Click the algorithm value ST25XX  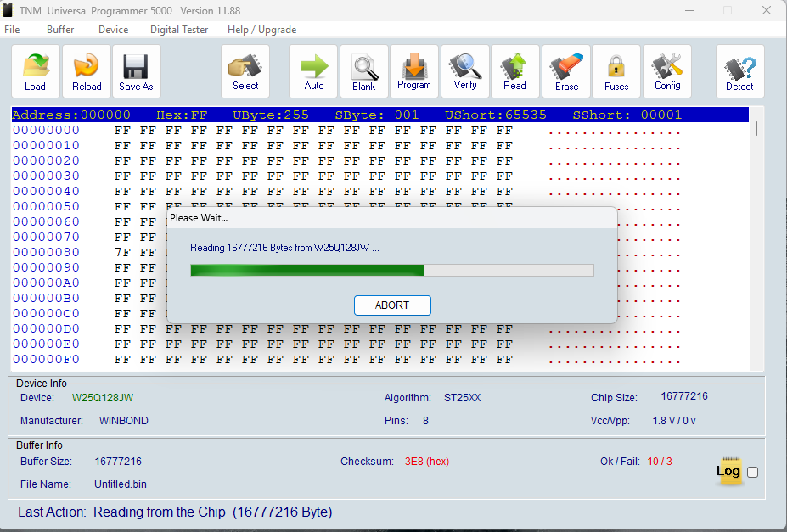(462, 398)
